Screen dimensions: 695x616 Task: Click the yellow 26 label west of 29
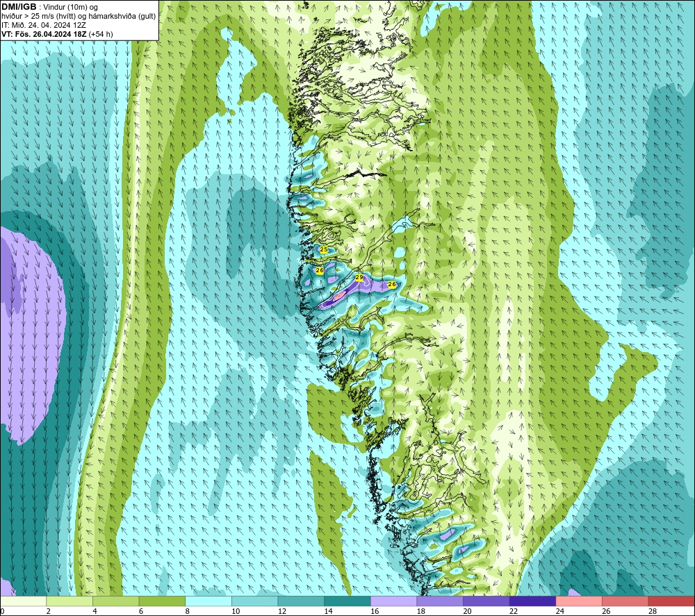pyautogui.click(x=319, y=270)
